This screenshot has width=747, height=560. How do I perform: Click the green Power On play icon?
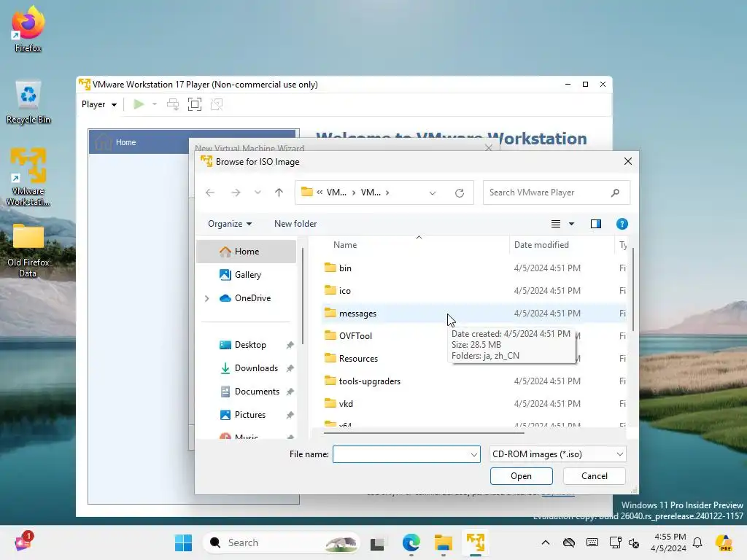click(139, 104)
